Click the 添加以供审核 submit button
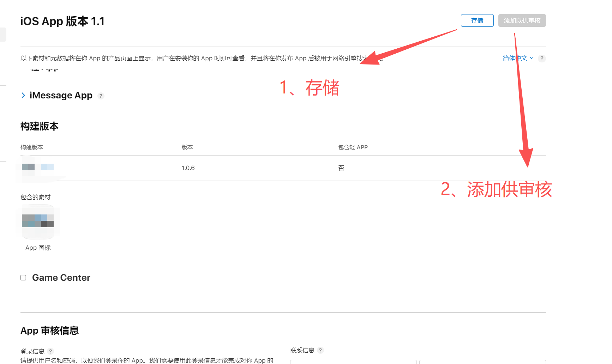This screenshot has height=364, width=612. [x=522, y=20]
